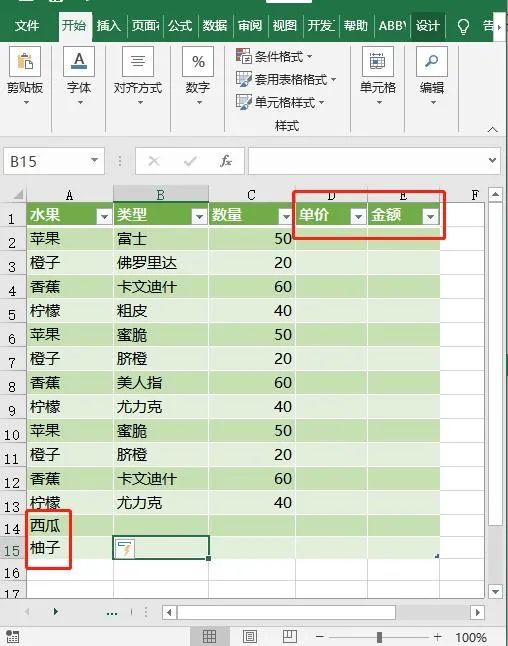Viewport: 508px width, 646px height.
Task: Open the 设计 ribbon tab
Action: (x=427, y=26)
